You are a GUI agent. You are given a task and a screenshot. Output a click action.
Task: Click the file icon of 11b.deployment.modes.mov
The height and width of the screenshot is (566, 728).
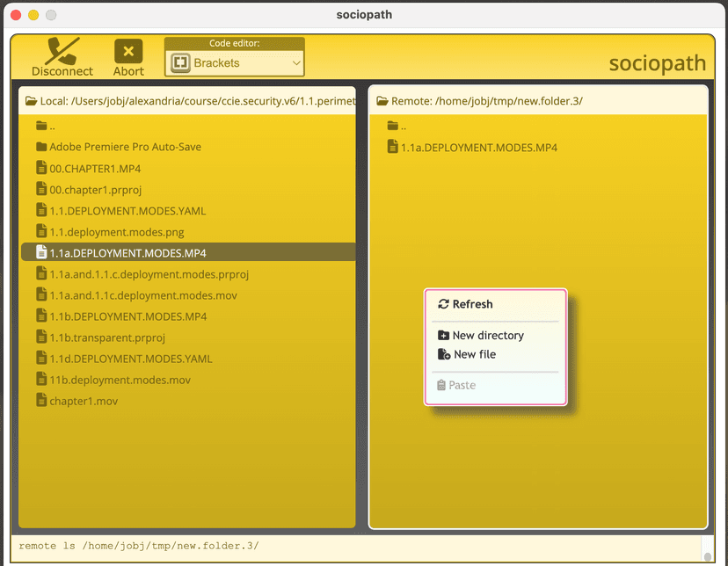pos(41,379)
